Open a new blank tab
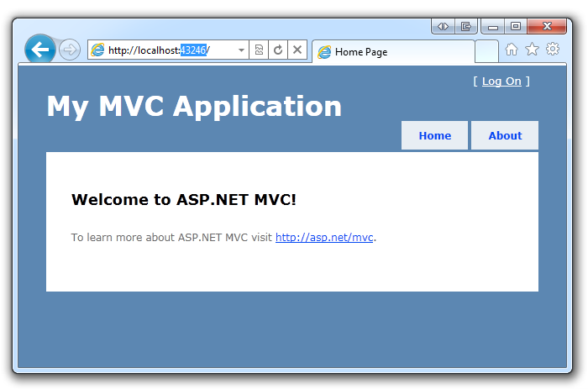Screen dimensions: 588x389 tap(486, 51)
